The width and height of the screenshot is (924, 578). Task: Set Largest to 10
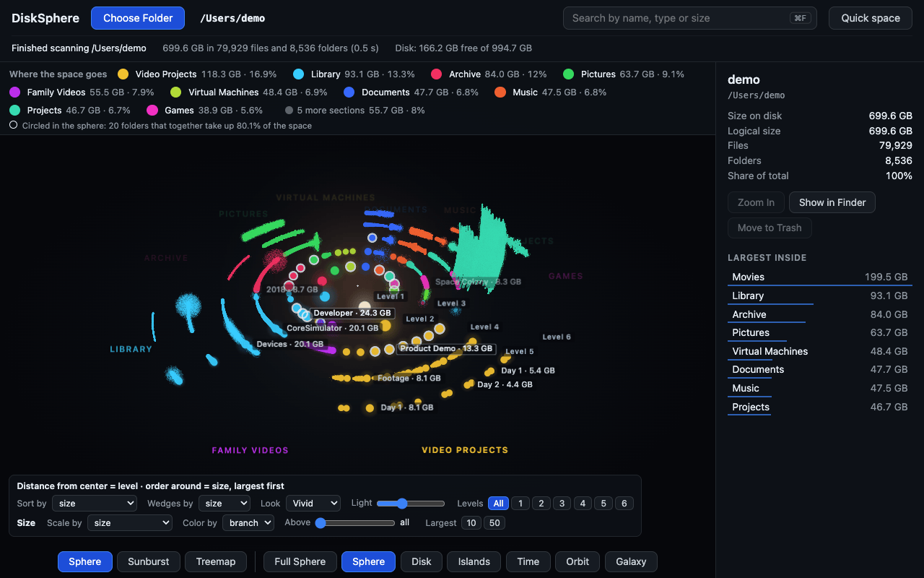[x=471, y=523]
